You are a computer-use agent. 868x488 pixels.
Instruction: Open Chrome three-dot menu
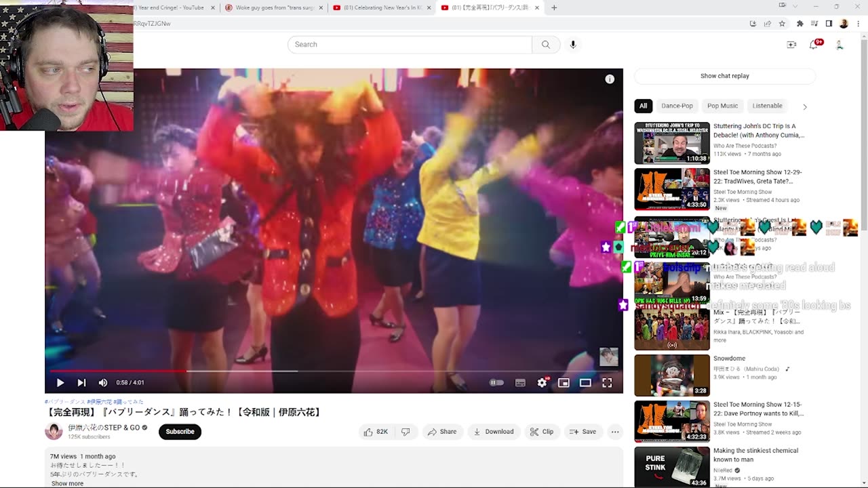(858, 24)
